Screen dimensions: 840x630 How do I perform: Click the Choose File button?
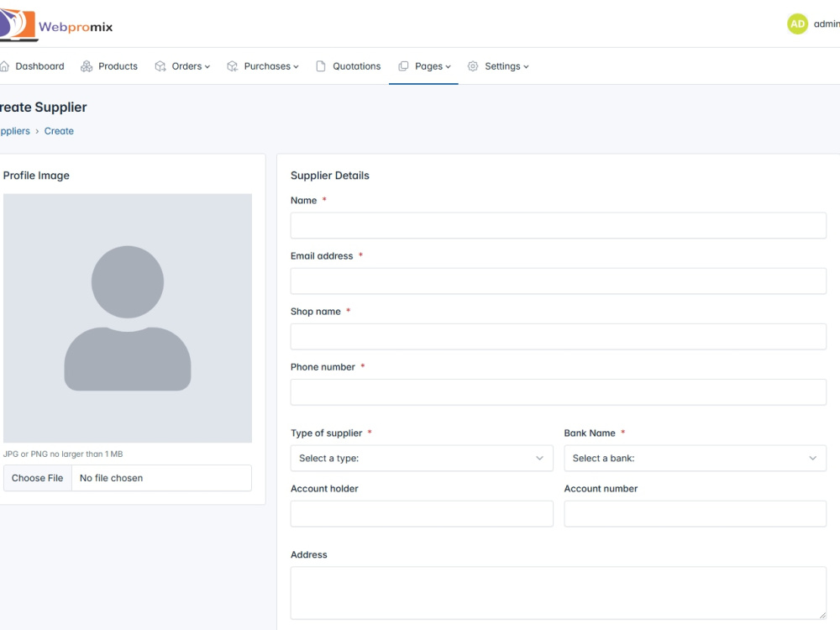pyautogui.click(x=38, y=478)
